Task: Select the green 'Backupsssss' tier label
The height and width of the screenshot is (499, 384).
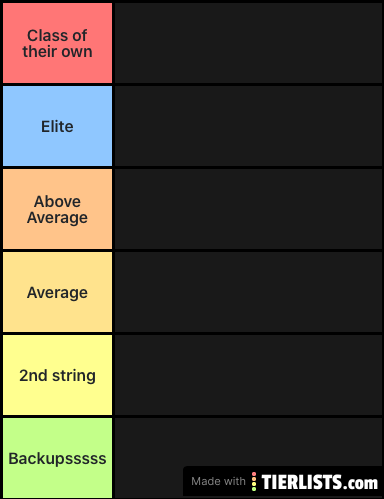Action: pos(57,458)
